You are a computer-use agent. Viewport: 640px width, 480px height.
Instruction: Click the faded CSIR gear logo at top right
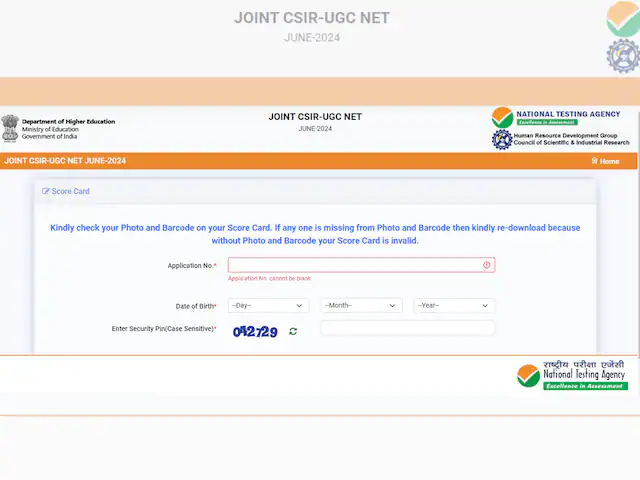click(x=623, y=56)
